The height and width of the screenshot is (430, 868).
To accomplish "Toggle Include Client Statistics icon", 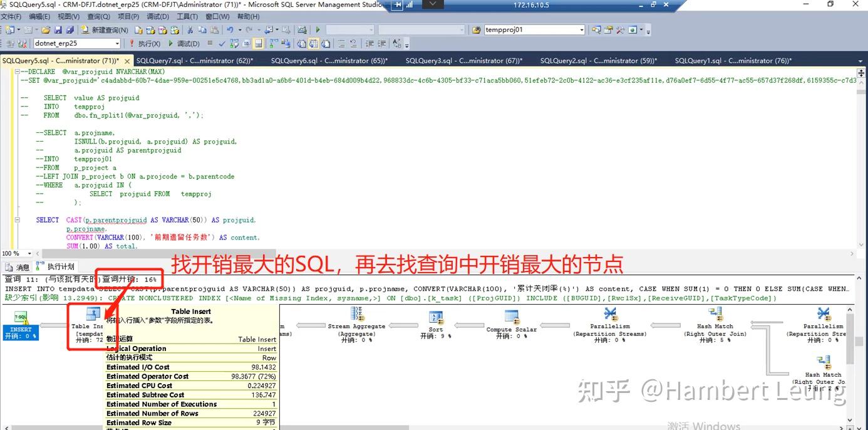I will click(x=285, y=43).
